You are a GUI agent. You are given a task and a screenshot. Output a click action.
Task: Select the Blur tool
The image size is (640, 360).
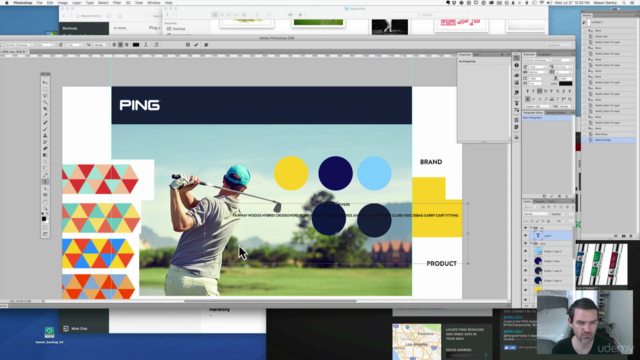(45, 162)
